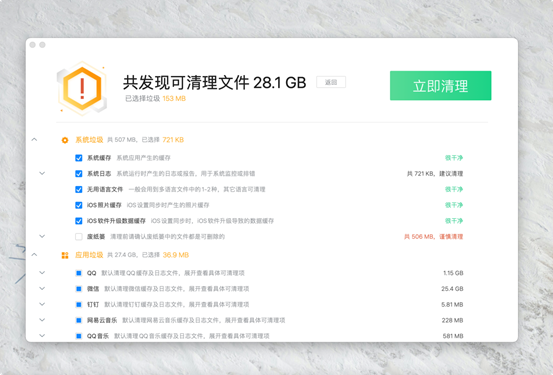The image size is (553, 375).
Task: Select the 网易云音乐 app name label
Action: tap(102, 320)
